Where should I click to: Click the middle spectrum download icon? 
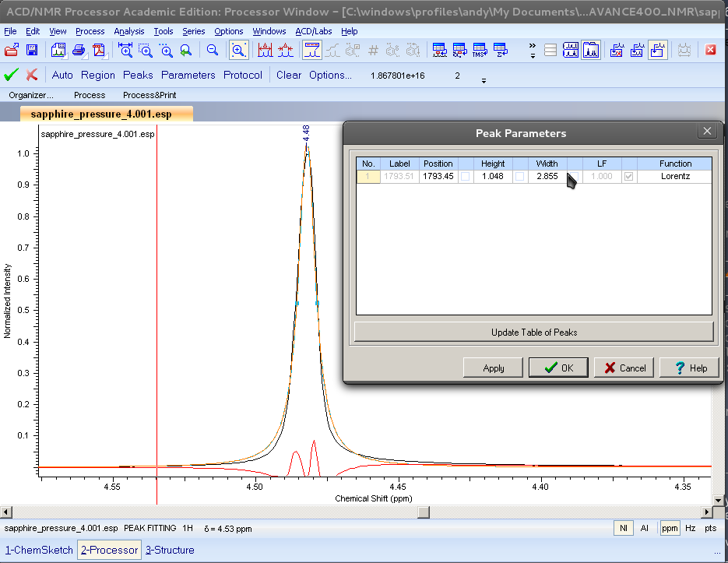[x=637, y=50]
